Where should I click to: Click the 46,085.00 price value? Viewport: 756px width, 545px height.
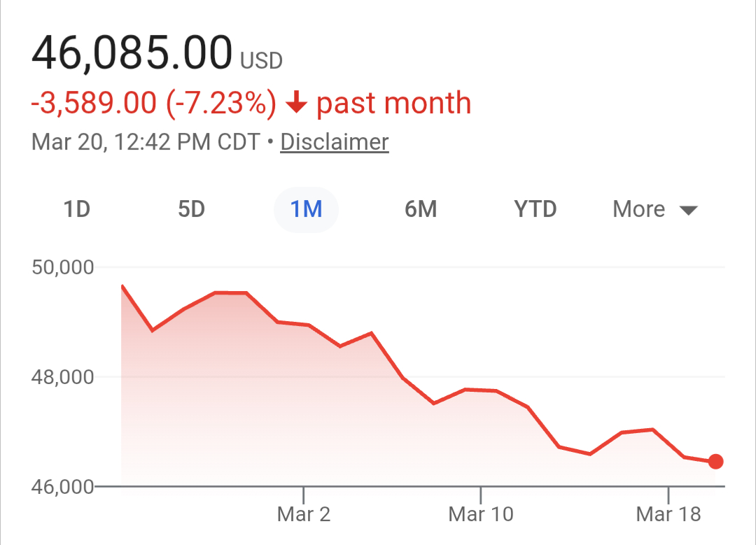click(x=132, y=53)
